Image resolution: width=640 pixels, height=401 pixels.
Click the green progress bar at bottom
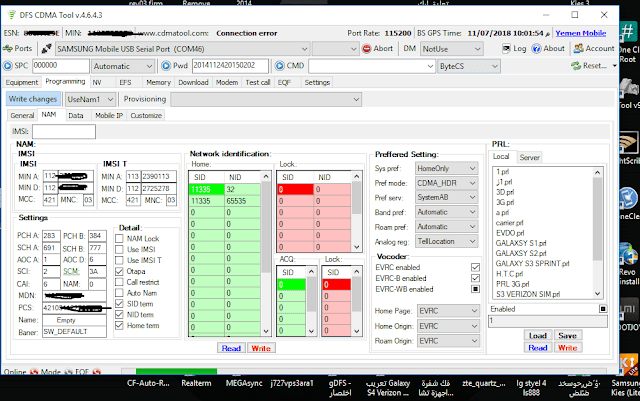[176, 371]
